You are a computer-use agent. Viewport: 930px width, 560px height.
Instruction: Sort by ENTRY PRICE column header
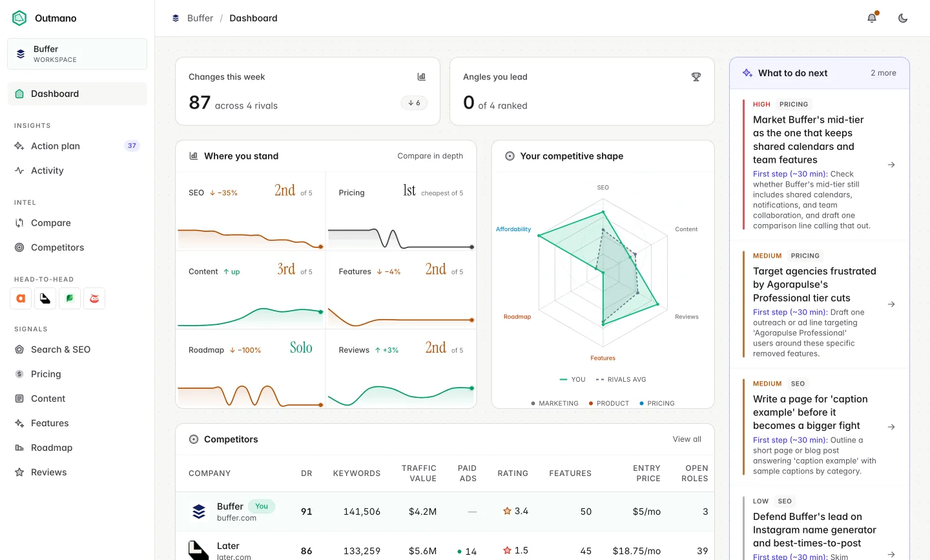click(x=646, y=473)
